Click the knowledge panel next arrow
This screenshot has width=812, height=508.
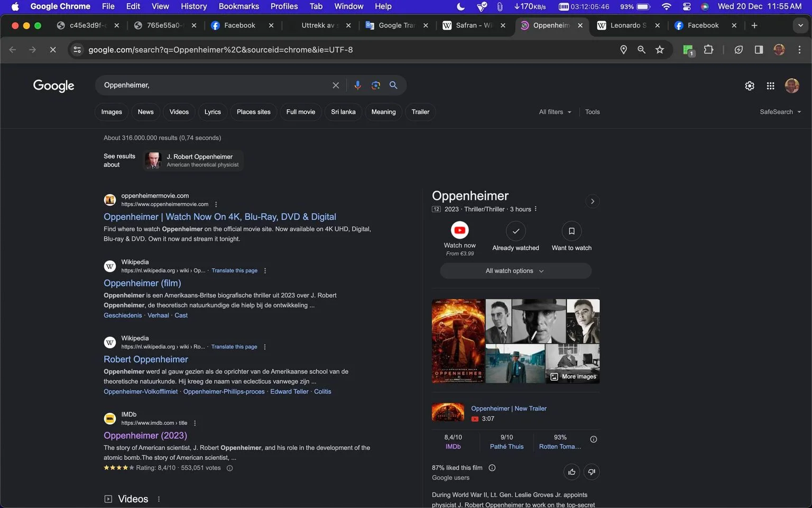(593, 201)
